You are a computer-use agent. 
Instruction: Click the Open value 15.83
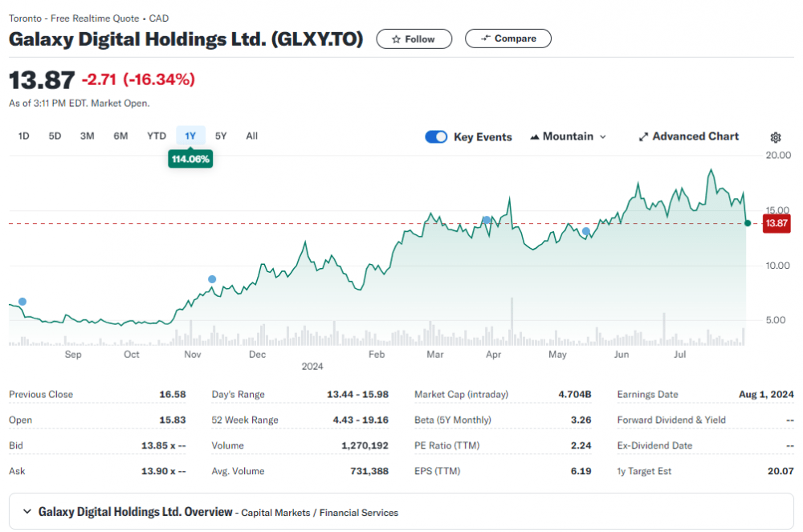[x=173, y=420]
